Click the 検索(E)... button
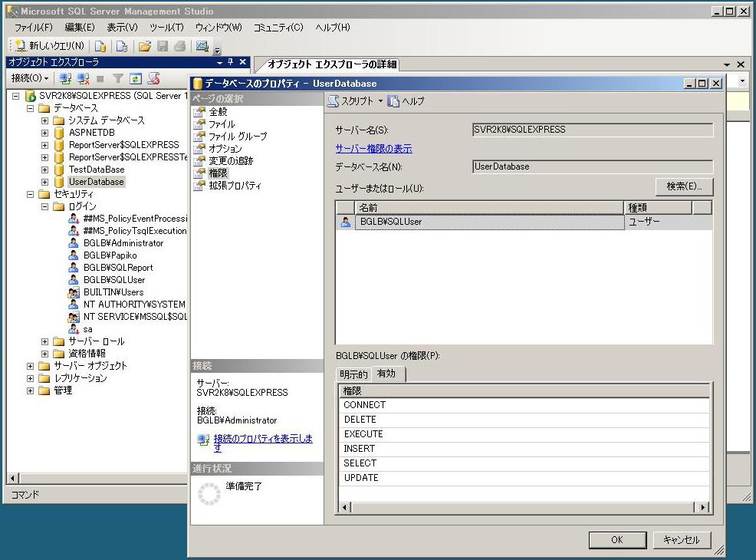 coord(684,186)
